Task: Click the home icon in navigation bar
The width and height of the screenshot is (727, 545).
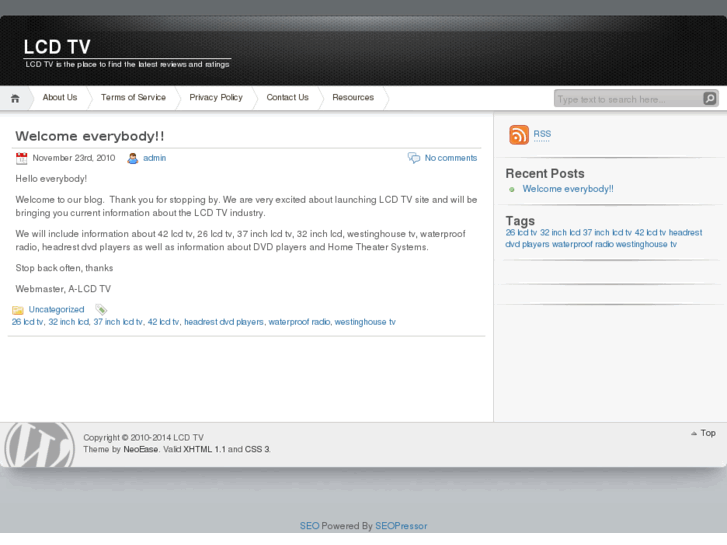Action: click(15, 98)
